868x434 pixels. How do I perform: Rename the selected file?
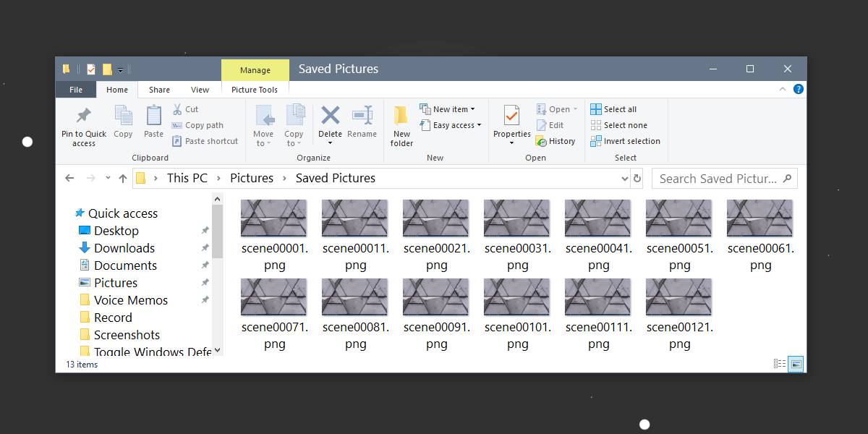[x=362, y=122]
